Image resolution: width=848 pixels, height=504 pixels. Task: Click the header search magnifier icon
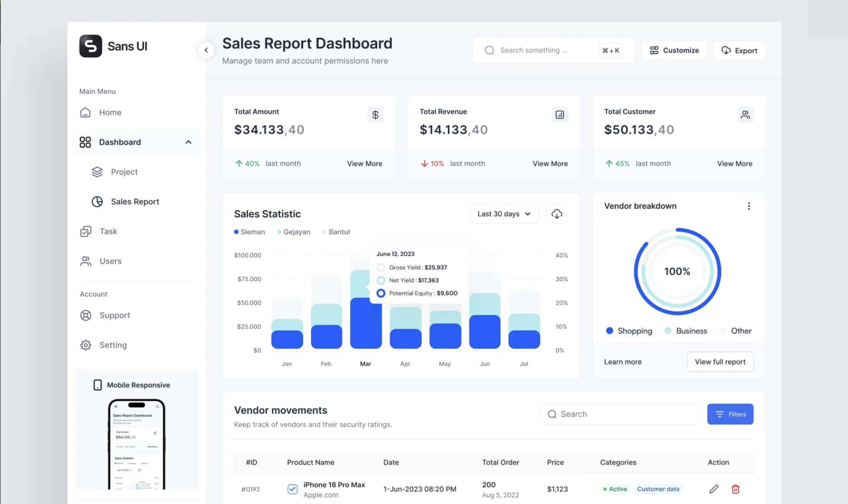(489, 50)
